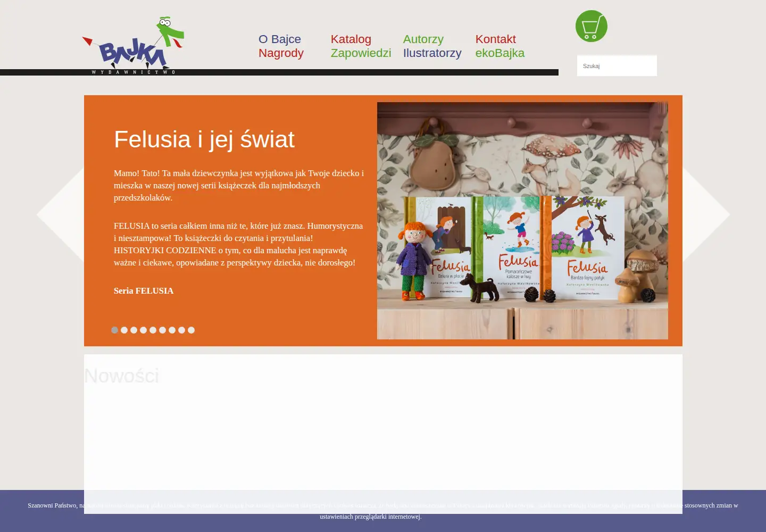Click the Felusia i jej świat heading
The height and width of the screenshot is (532, 766).
[x=204, y=139]
